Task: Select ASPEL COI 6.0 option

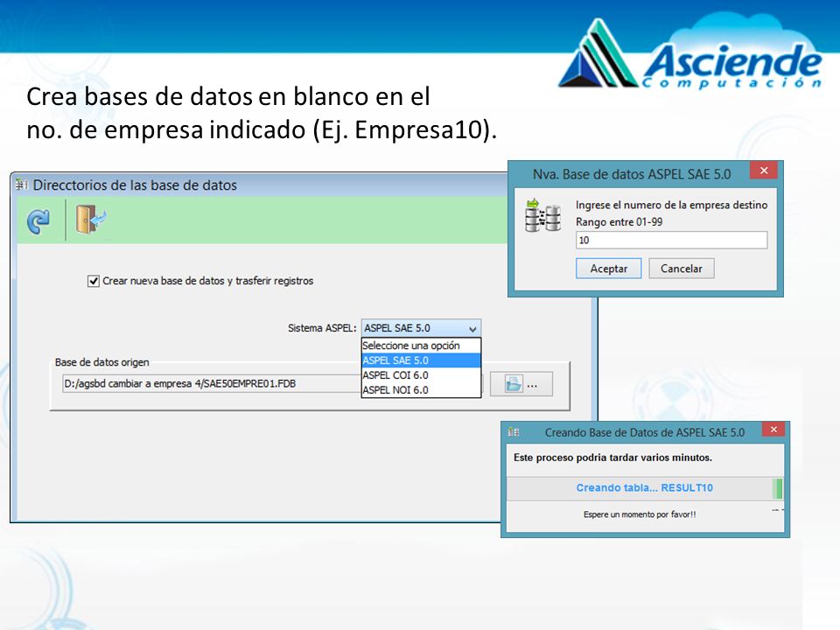Action: [x=421, y=375]
